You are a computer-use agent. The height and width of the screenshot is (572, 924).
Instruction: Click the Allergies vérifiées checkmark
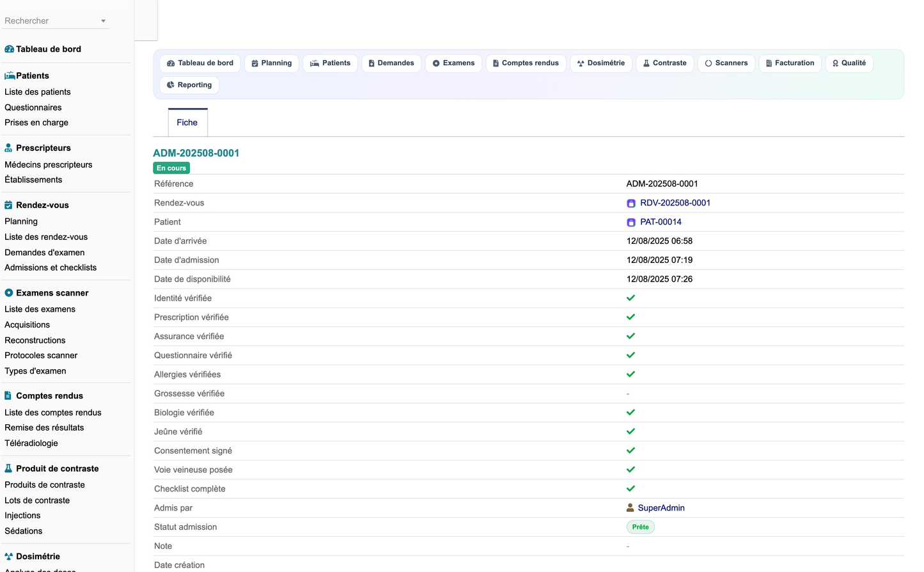pos(630,374)
